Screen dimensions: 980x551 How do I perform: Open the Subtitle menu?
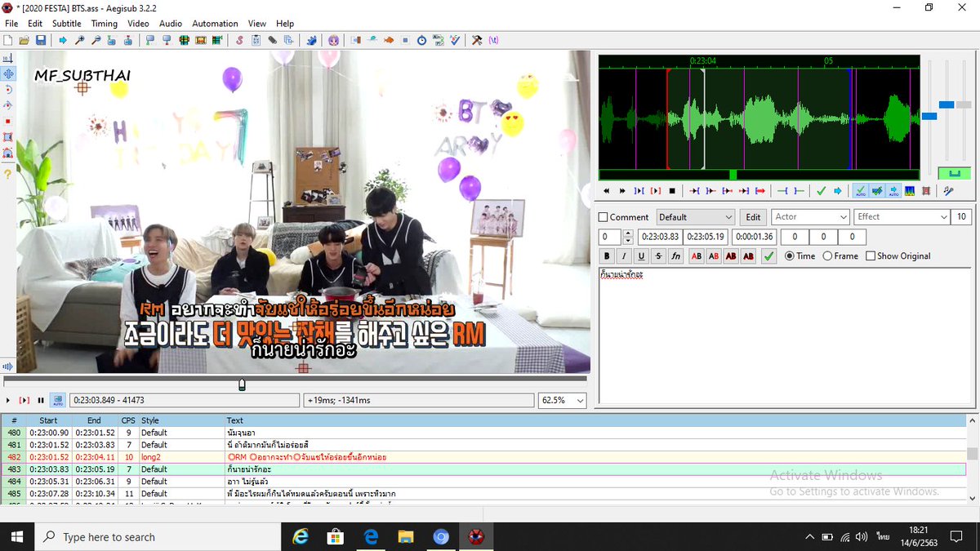pos(67,24)
